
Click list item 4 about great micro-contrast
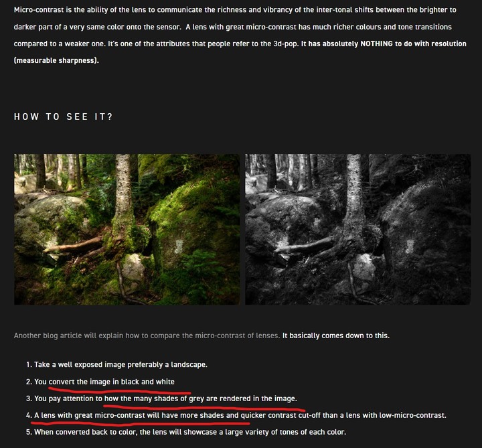click(x=236, y=415)
